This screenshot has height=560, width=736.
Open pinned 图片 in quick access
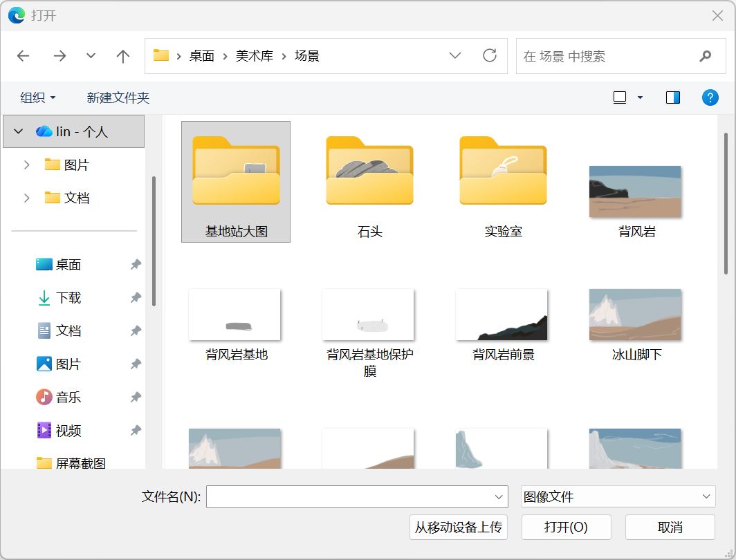point(59,364)
